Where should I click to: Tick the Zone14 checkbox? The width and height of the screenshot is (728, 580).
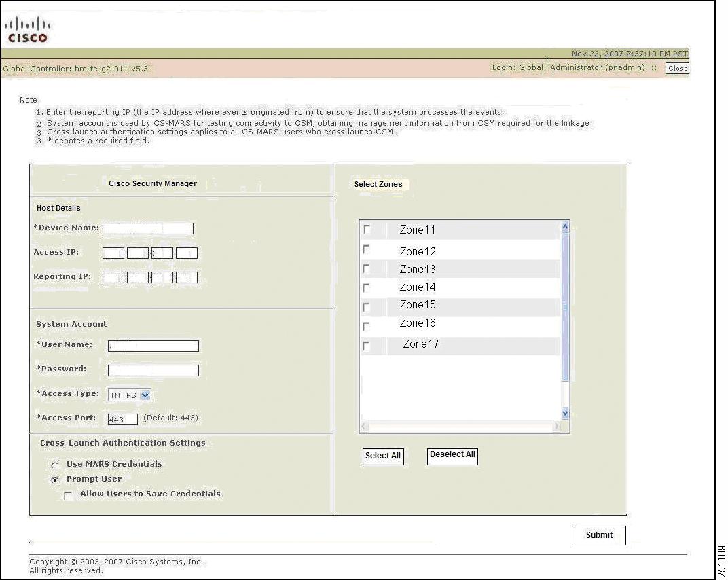click(366, 288)
